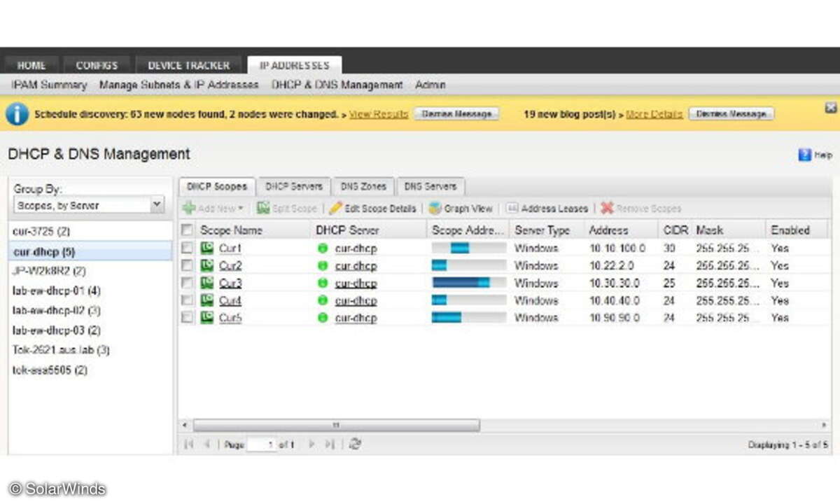Go to last page in pager

point(330,444)
